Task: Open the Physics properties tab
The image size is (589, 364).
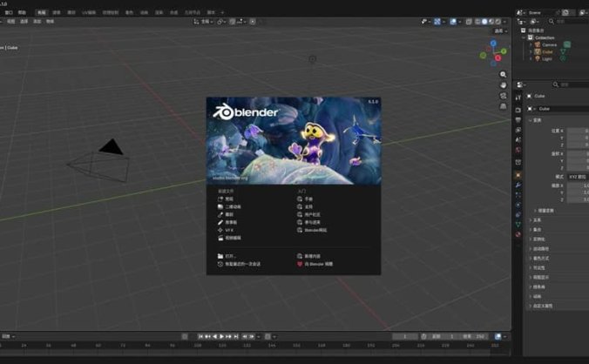Action: 518,205
